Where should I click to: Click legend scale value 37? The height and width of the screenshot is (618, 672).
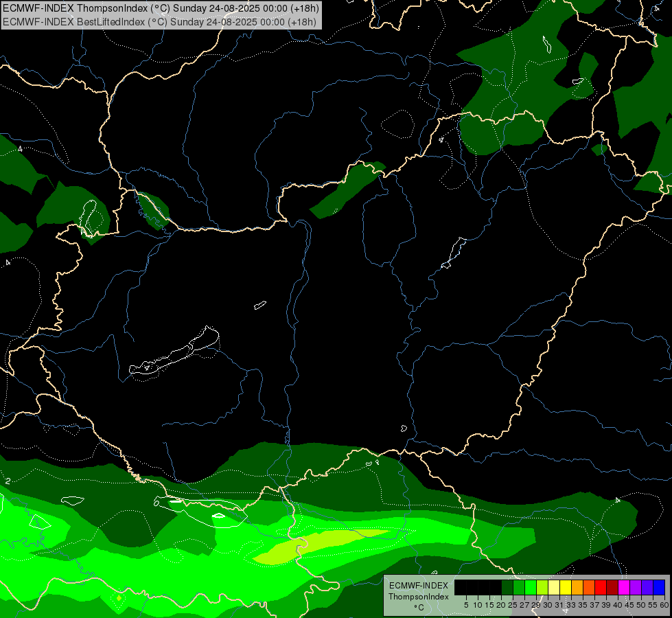[x=594, y=605]
